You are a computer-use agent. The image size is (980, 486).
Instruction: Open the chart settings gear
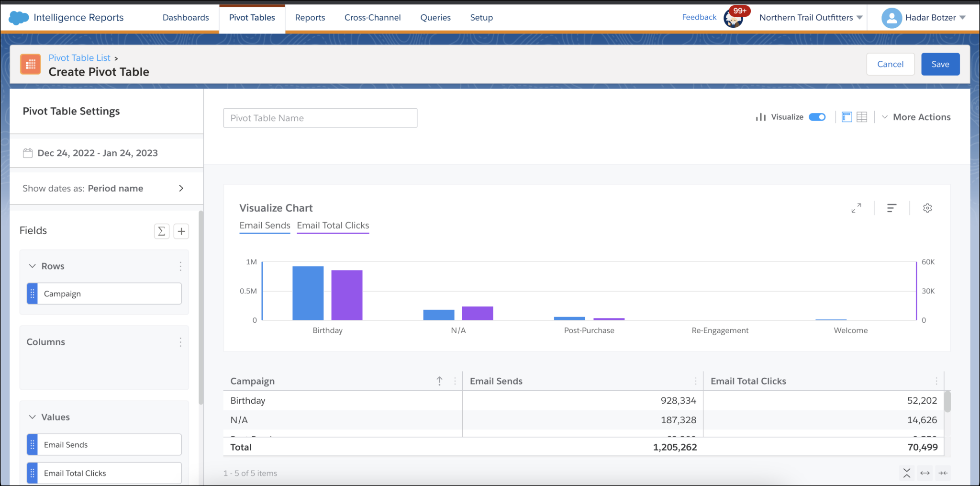927,208
